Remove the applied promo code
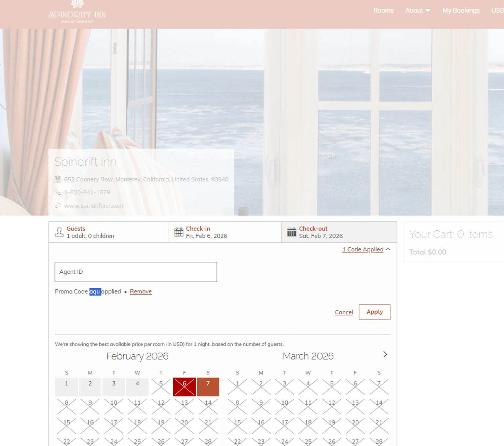Screen dimensions: 504x446 (x=141, y=291)
